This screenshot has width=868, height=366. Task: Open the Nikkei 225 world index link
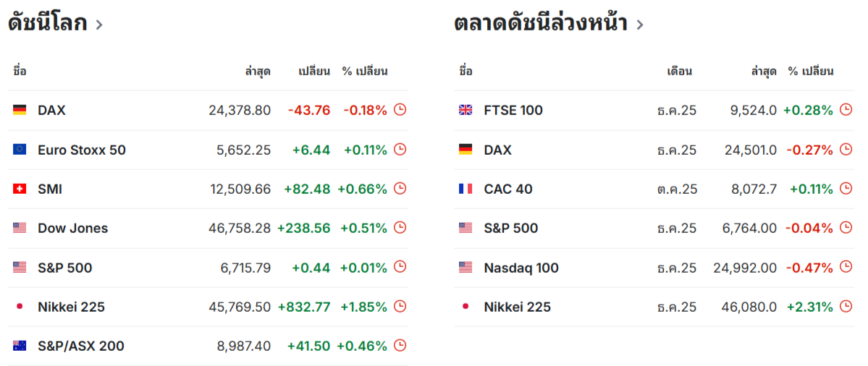coord(71,307)
